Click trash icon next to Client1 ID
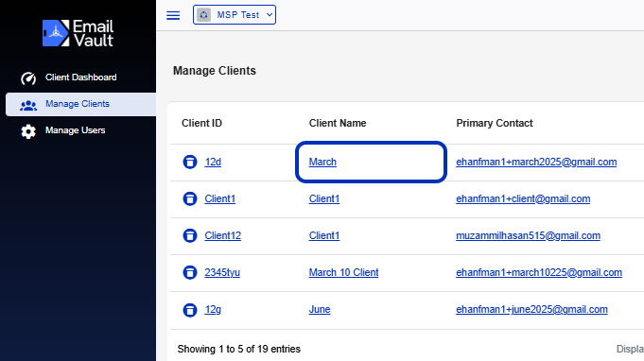Viewport: 644px width, 361px height. click(x=190, y=199)
